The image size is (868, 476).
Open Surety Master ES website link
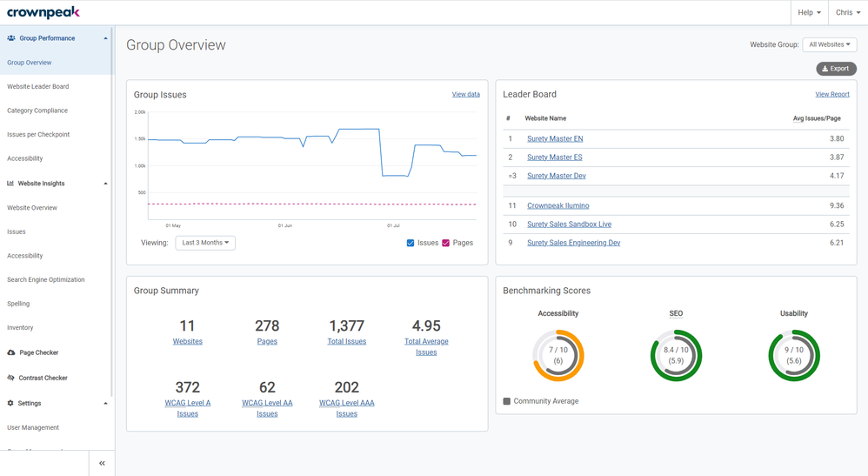[555, 158]
